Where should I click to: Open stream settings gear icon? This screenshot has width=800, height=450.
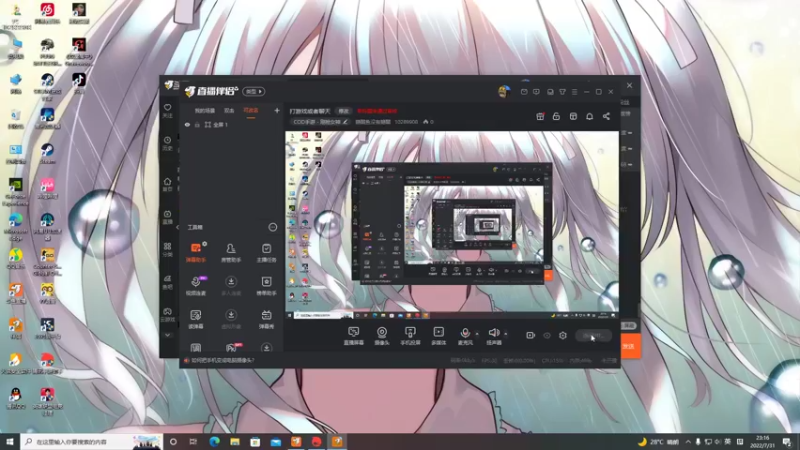click(563, 335)
